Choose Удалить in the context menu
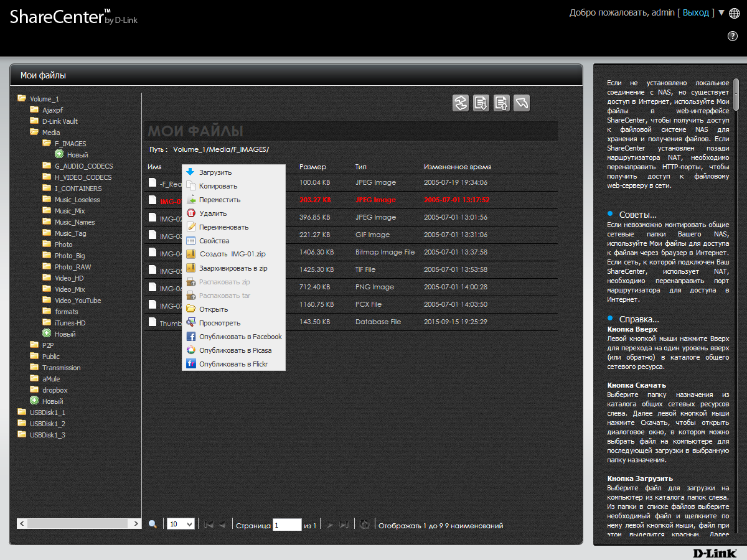Image resolution: width=747 pixels, height=560 pixels. click(233, 213)
